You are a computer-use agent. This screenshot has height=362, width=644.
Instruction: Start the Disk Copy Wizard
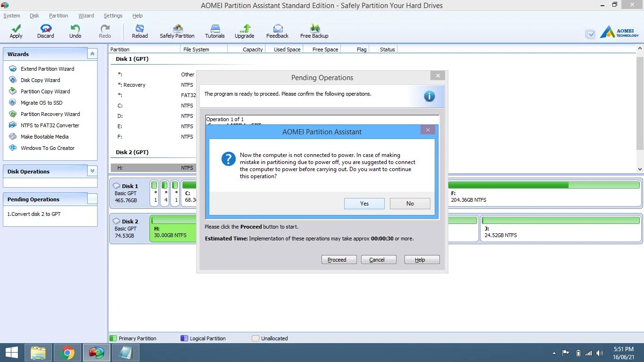(40, 80)
